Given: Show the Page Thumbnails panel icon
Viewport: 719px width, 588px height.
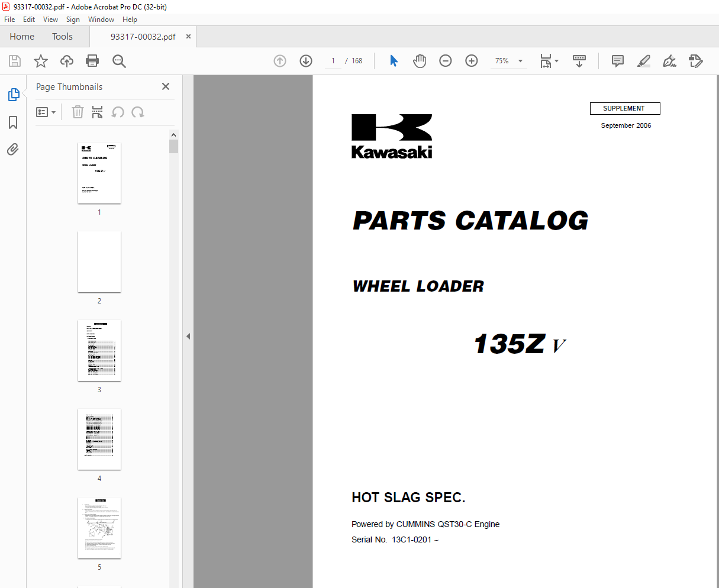Looking at the screenshot, I should 13,95.
